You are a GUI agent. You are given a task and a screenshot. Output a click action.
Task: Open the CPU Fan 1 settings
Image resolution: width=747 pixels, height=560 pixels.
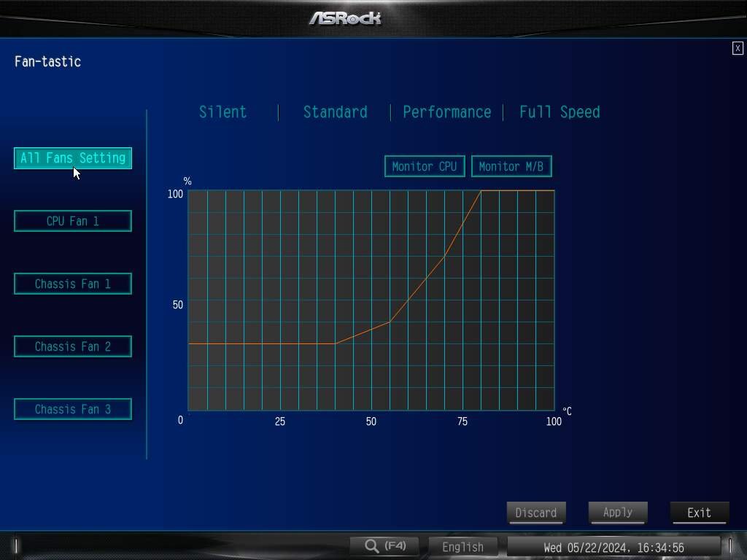click(x=73, y=221)
